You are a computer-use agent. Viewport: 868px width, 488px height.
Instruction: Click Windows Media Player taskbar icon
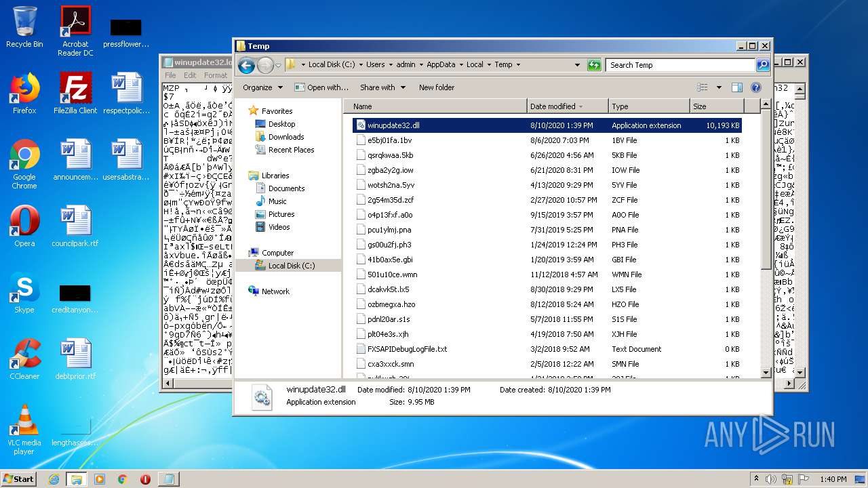coord(100,479)
